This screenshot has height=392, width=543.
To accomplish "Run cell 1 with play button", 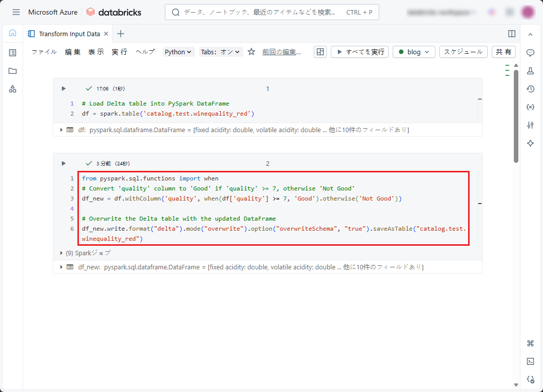I will 64,88.
